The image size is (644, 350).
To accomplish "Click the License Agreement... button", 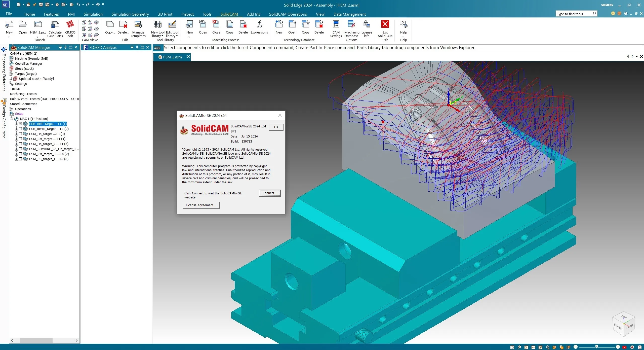I will [x=201, y=205].
